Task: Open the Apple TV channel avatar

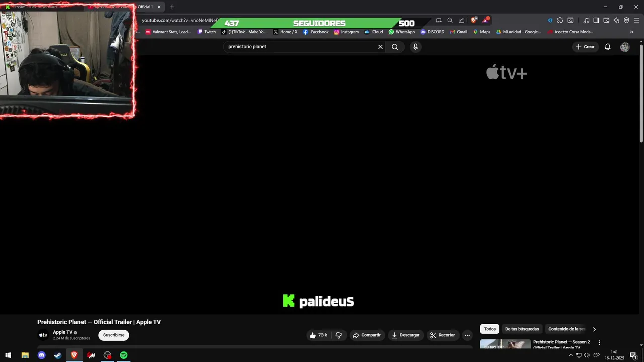Action: 43,335
